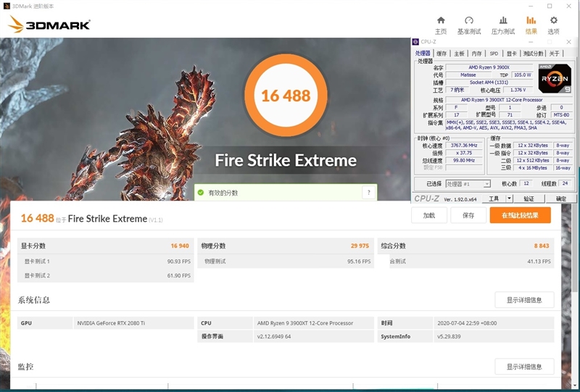Click the Socket AM4 (1331) field
The height and width of the screenshot is (392, 580).
[x=489, y=83]
